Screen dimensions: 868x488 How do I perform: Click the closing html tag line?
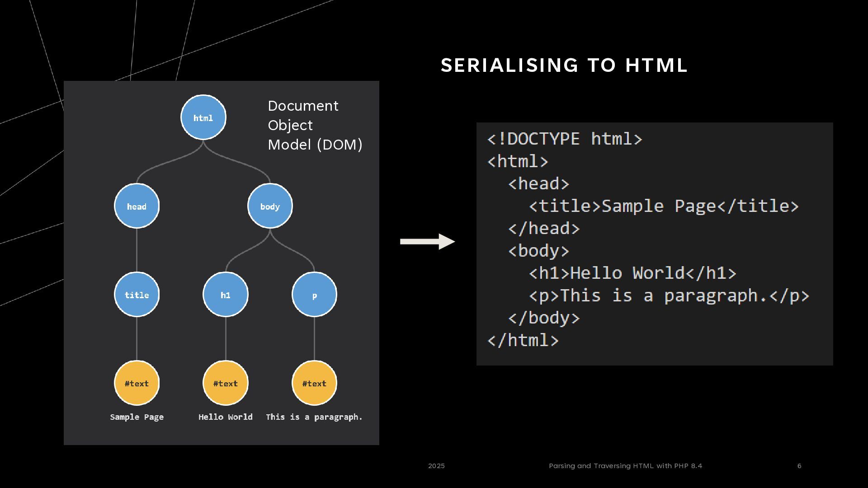523,340
